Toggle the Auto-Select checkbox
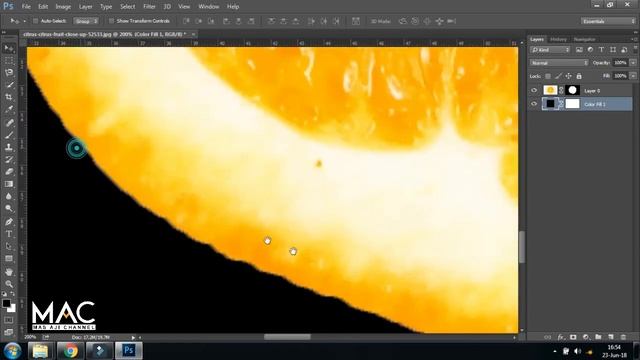The image size is (640, 360). pos(35,21)
